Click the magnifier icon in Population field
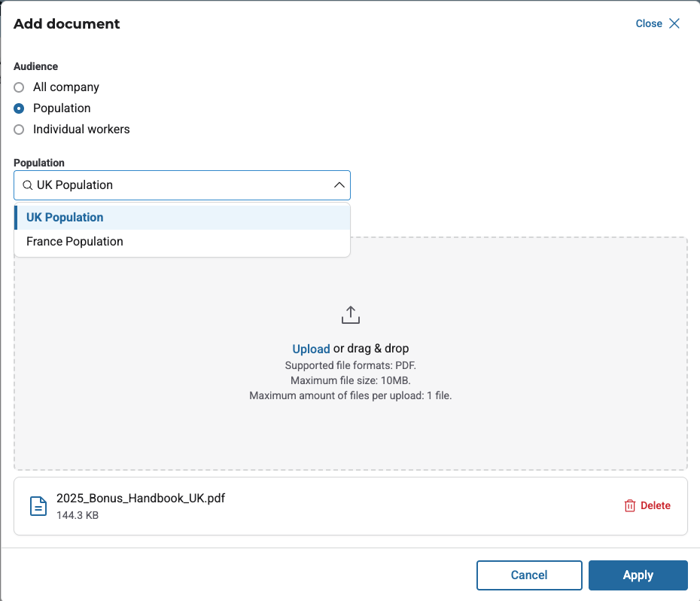Screen dimensions: 700x601 (27, 185)
